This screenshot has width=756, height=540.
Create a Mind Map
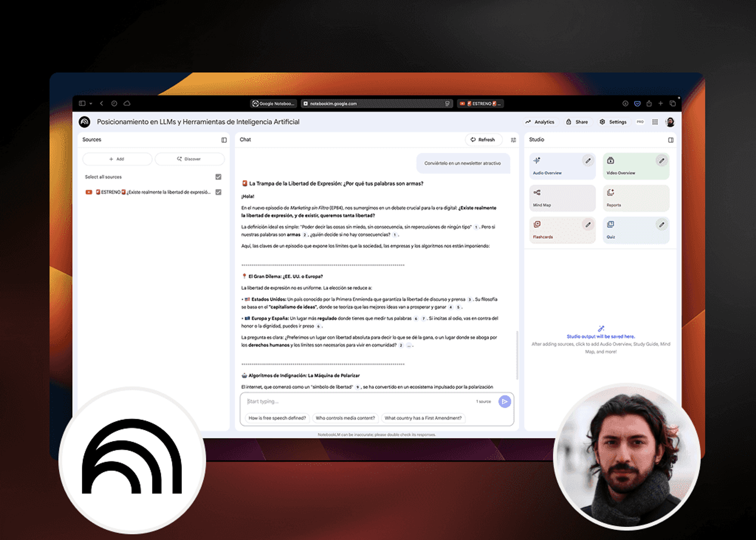point(562,198)
